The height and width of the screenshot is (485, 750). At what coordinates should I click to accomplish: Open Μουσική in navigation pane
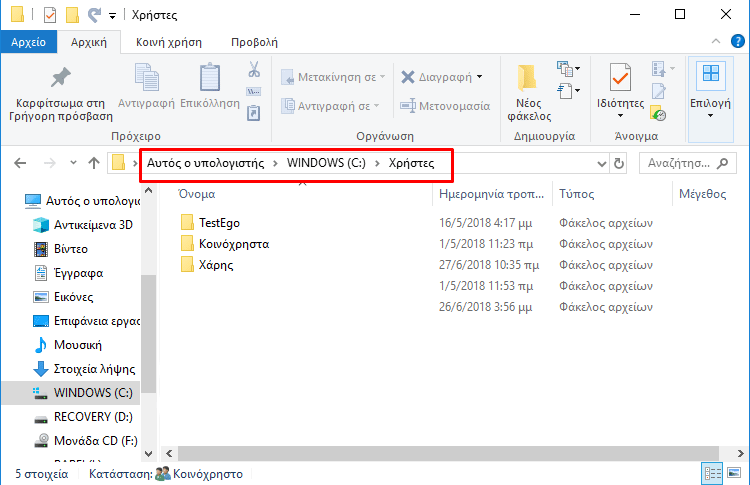coord(67,345)
